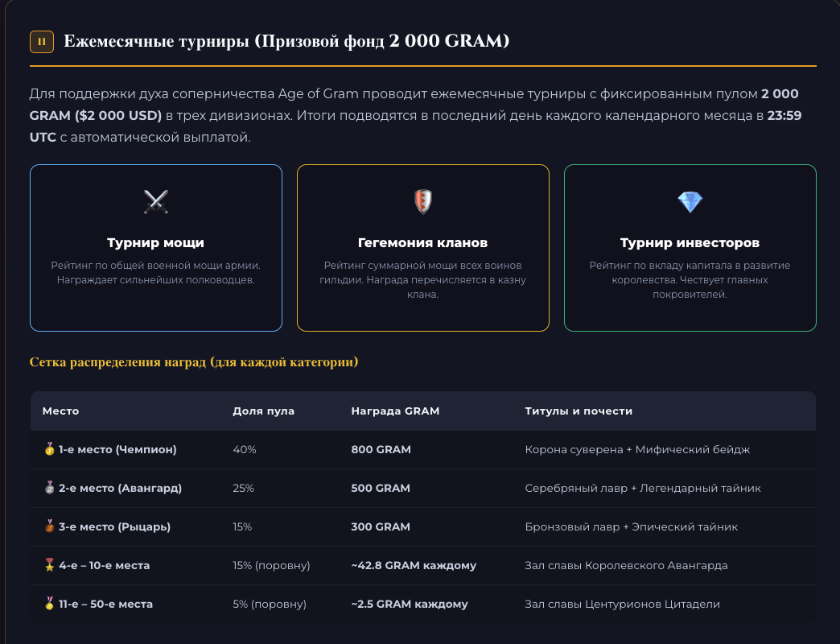Click the Зал славы Королевского Авангарда cell
Viewport: 840px width, 644px height.
pos(626,565)
